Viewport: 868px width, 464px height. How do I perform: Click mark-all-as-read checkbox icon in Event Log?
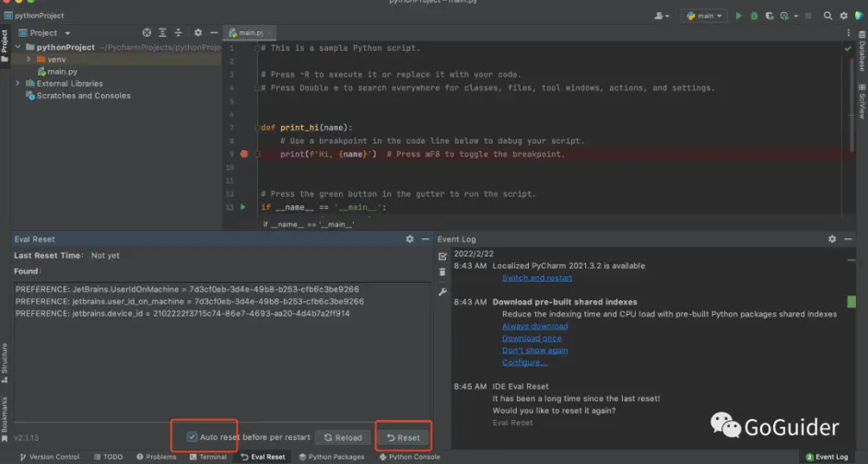(442, 256)
